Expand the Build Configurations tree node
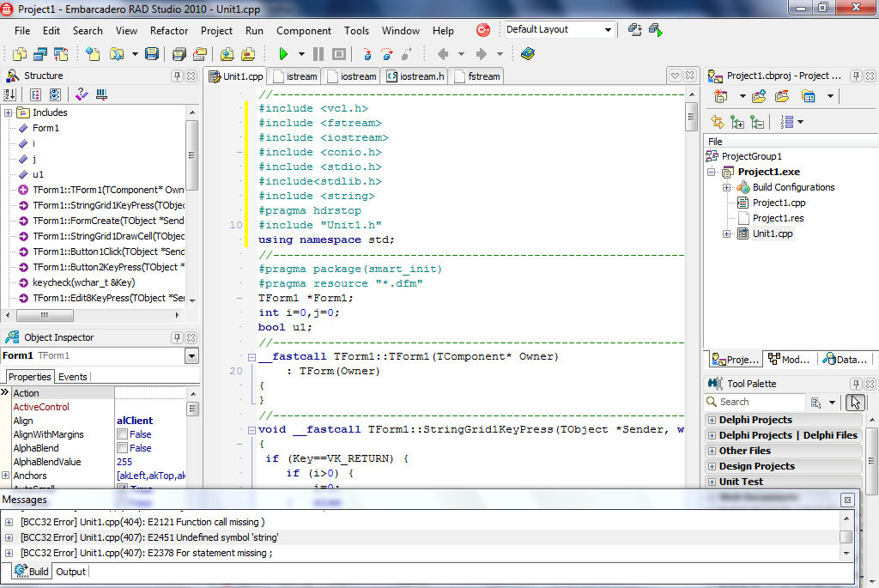 [726, 187]
